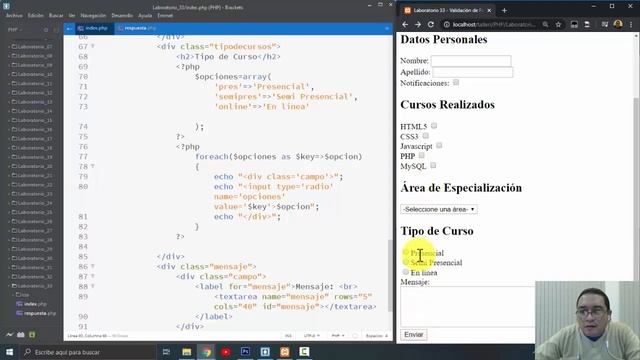The image size is (640, 360).
Task: Open File Explorer from the taskbar
Action: 187,352
